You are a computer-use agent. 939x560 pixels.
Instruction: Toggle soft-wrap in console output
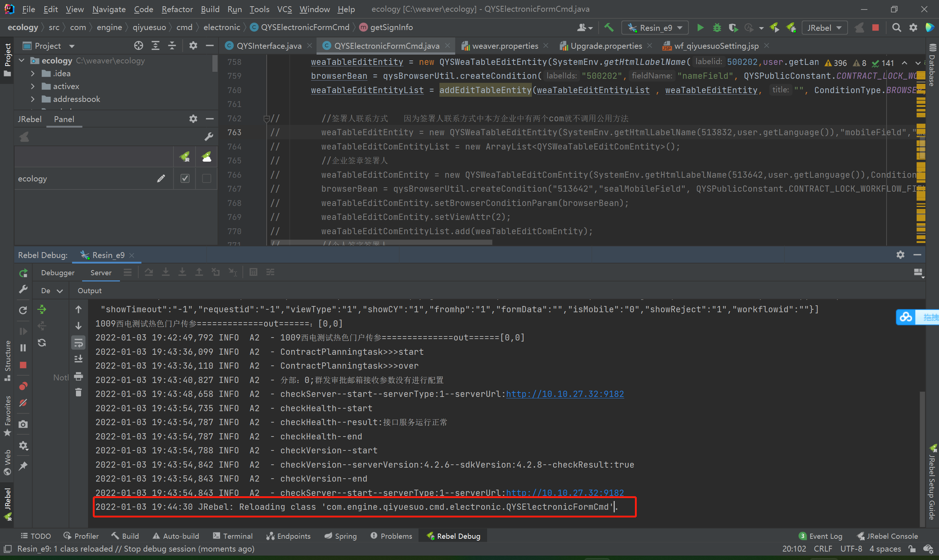coord(78,343)
